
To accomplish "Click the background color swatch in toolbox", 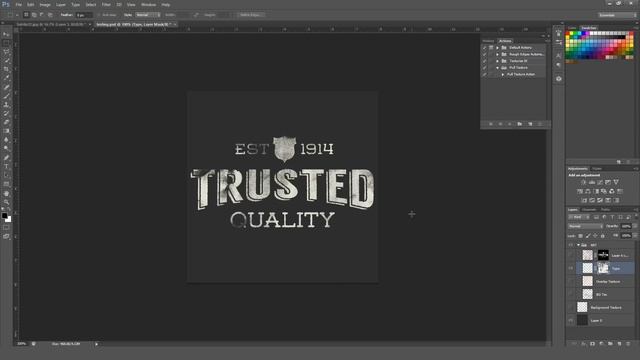I will click(9, 220).
